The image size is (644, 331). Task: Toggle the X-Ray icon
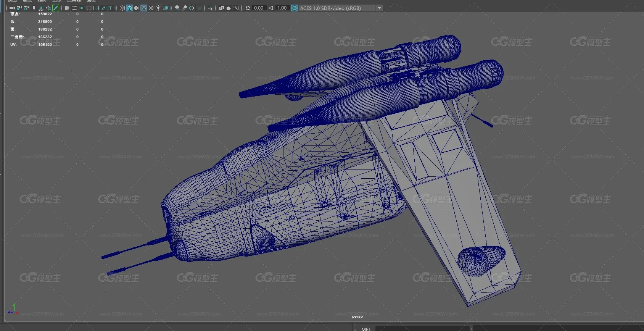222,8
